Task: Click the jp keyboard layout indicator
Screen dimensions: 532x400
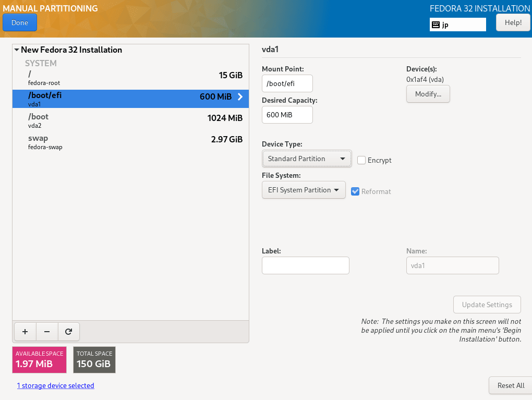Action: pos(458,25)
